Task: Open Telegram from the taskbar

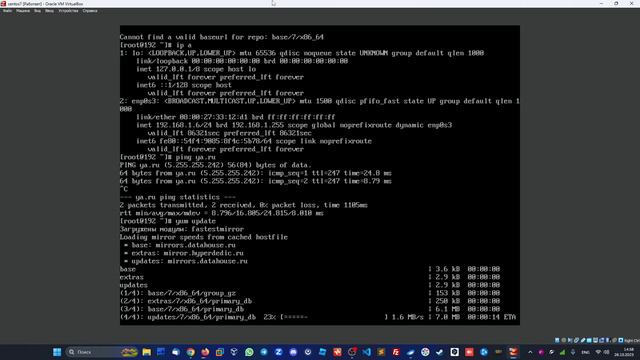Action: pyautogui.click(x=264, y=352)
